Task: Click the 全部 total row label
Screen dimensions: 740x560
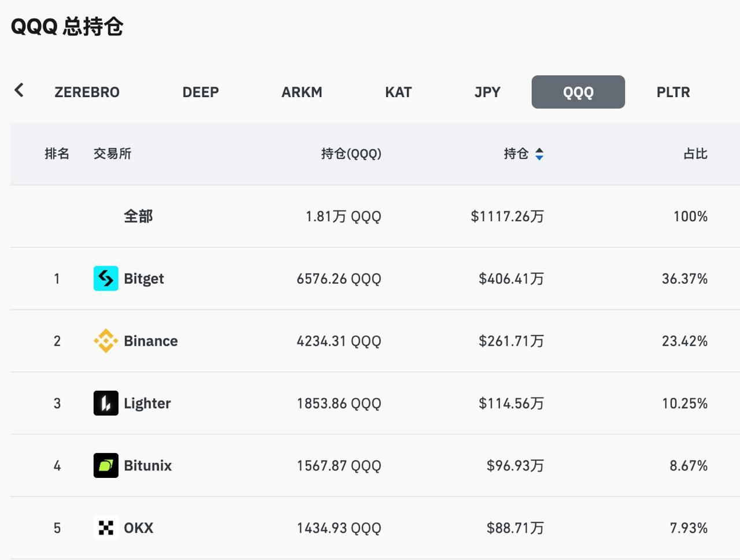Action: [138, 216]
